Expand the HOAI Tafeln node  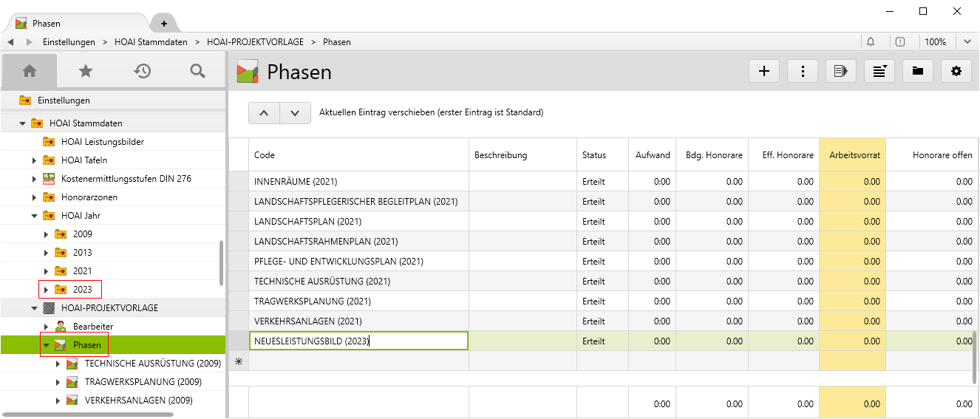click(34, 160)
